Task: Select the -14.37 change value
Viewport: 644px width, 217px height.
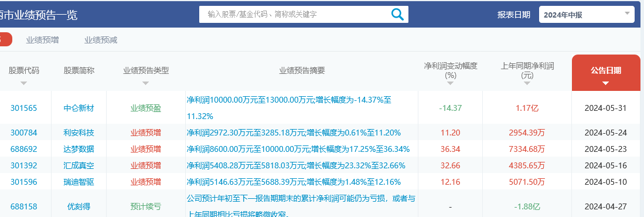Action: [x=451, y=108]
